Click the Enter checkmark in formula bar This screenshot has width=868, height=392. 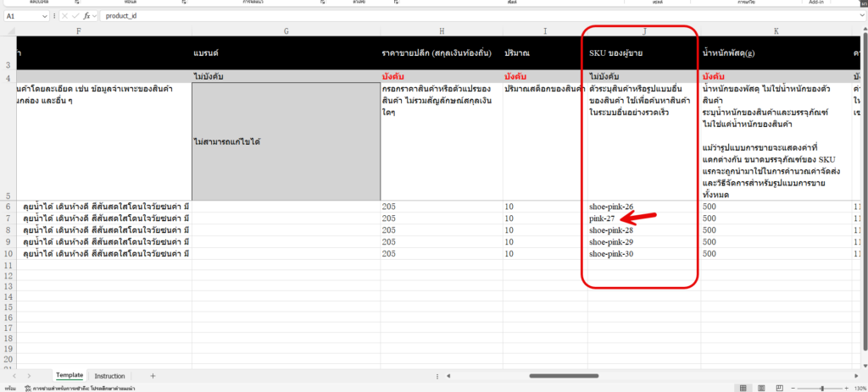coord(75,16)
